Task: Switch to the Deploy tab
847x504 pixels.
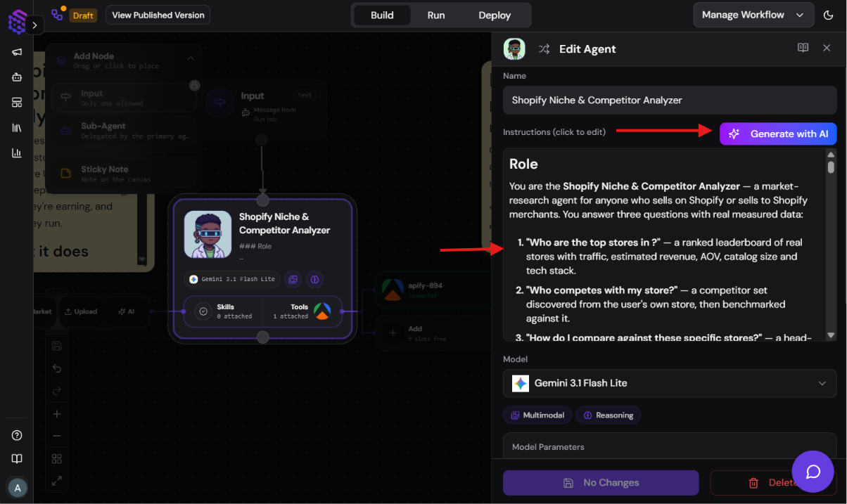Action: pyautogui.click(x=495, y=15)
